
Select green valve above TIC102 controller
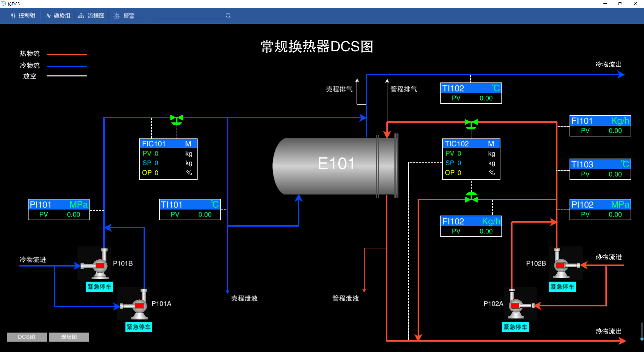(471, 124)
